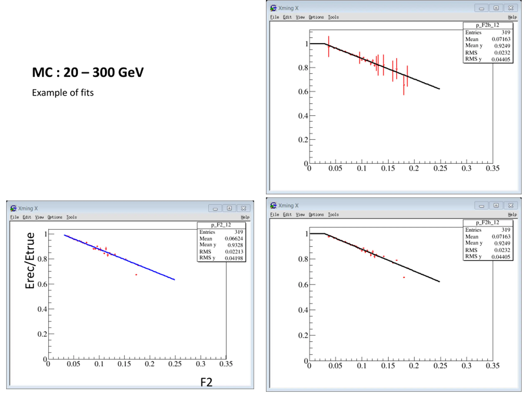Image resolution: width=532 pixels, height=399 pixels.
Task: Click the Xming X logo icon of bottom-left window
Action: pyautogui.click(x=13, y=208)
